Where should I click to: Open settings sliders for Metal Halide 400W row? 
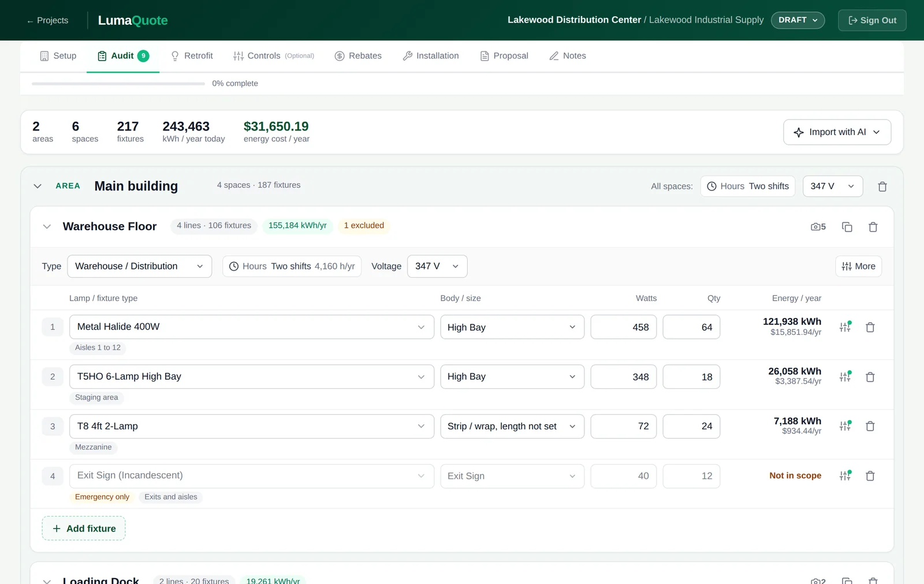click(845, 327)
